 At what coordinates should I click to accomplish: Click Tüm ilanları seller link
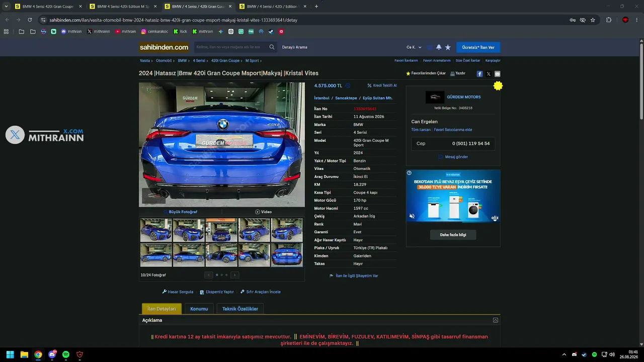tap(421, 130)
